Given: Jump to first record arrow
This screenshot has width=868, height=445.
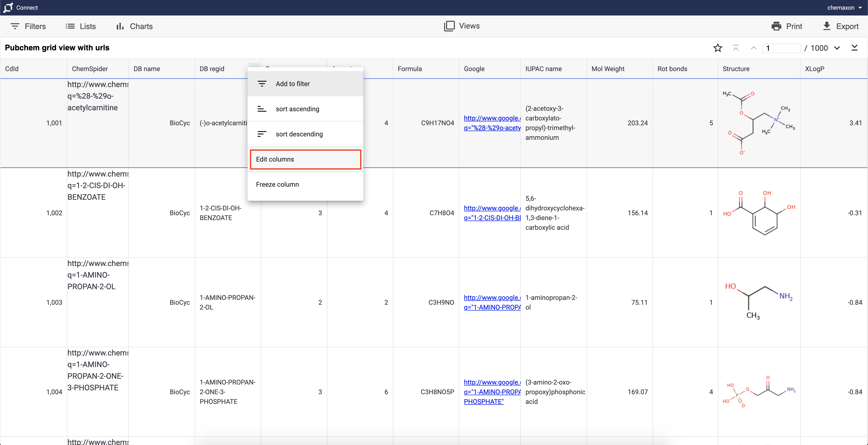Looking at the screenshot, I should pos(736,48).
